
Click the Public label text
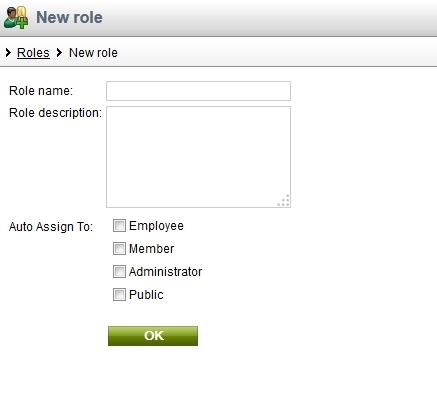coord(146,295)
